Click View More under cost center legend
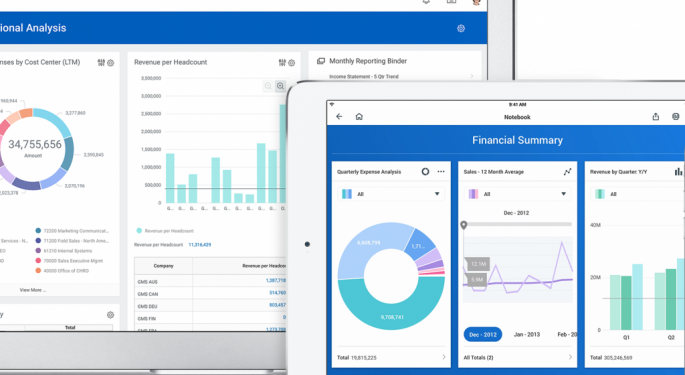 [x=33, y=290]
